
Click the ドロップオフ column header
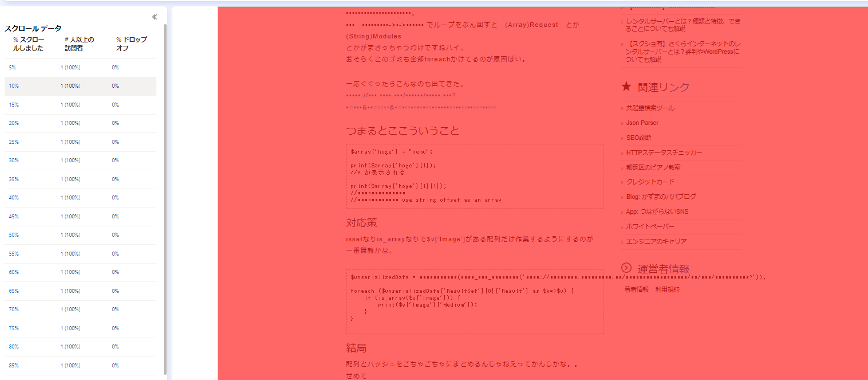(x=131, y=44)
